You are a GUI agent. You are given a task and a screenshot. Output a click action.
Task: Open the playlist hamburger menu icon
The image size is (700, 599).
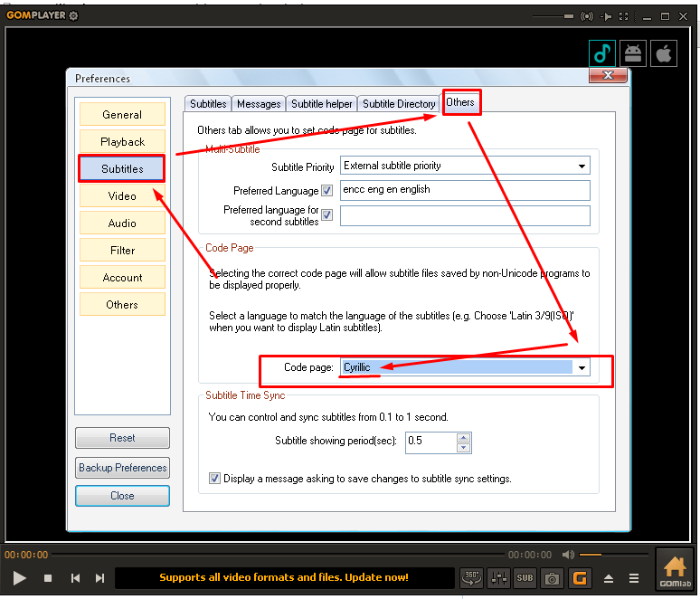634,578
